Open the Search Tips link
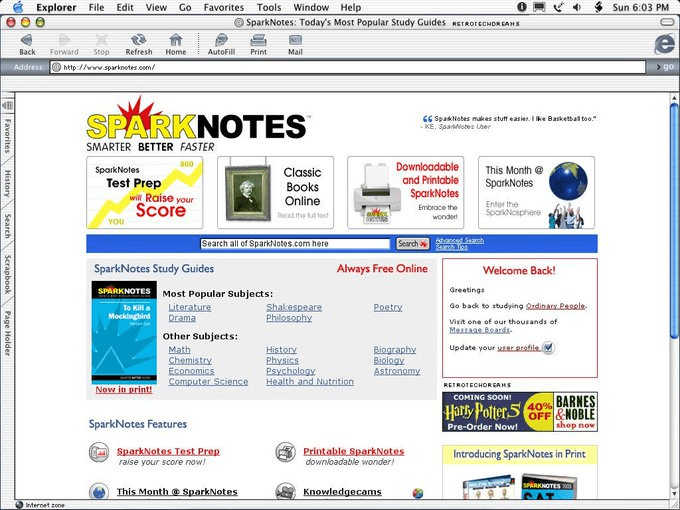The image size is (680, 510). [451, 247]
